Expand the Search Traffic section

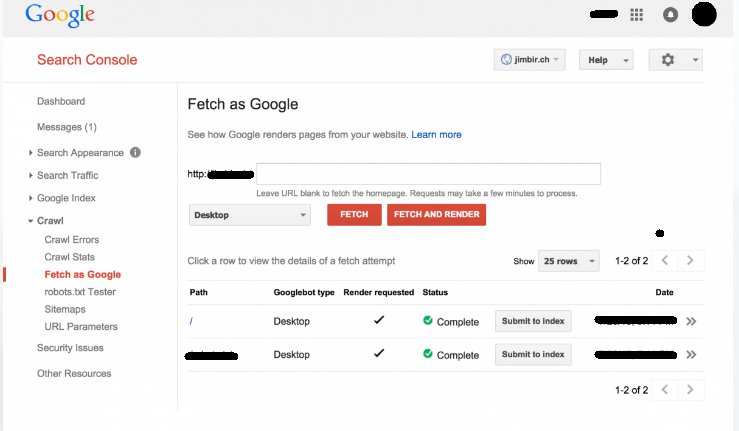31,175
